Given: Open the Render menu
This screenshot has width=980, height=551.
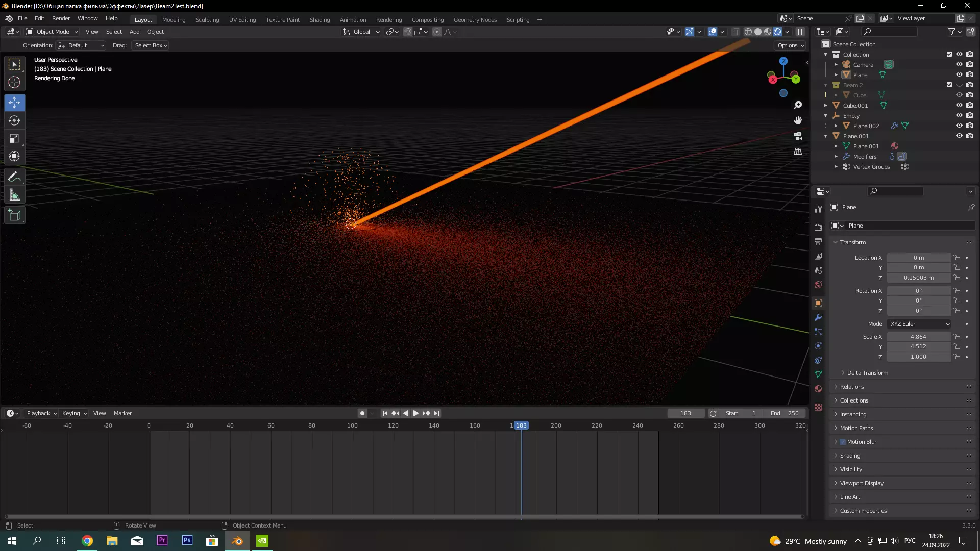Looking at the screenshot, I should coord(61,18).
